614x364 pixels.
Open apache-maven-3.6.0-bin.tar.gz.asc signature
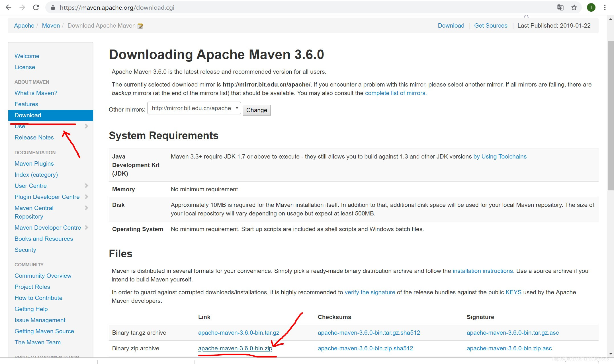point(513,333)
